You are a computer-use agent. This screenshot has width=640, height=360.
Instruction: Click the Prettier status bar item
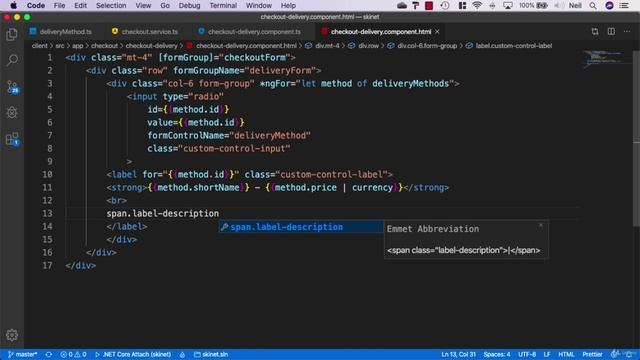(592, 354)
